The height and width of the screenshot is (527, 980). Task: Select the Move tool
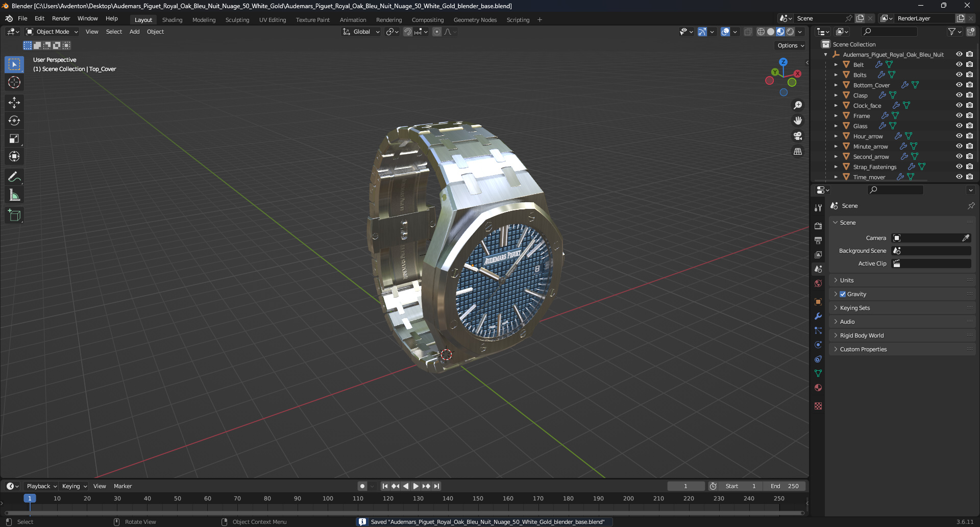coord(14,103)
